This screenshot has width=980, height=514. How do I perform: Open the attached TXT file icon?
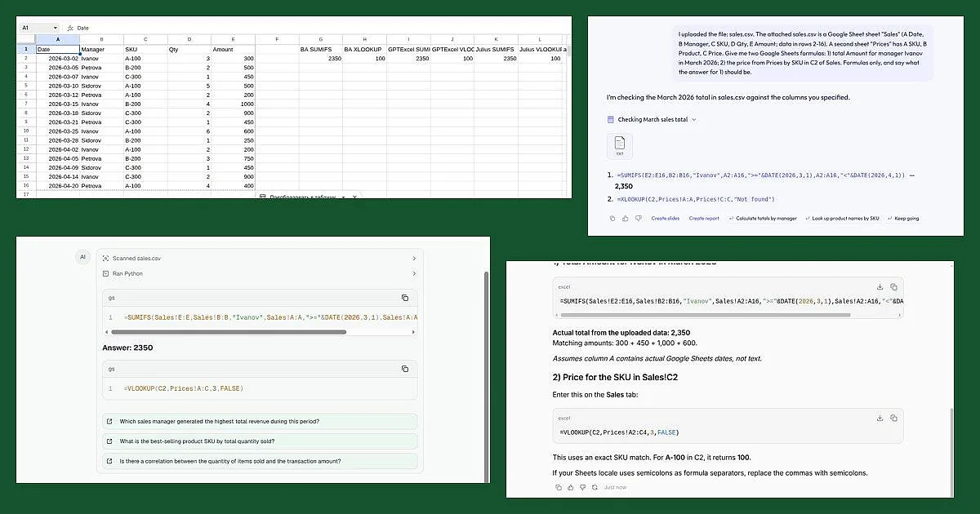(619, 147)
